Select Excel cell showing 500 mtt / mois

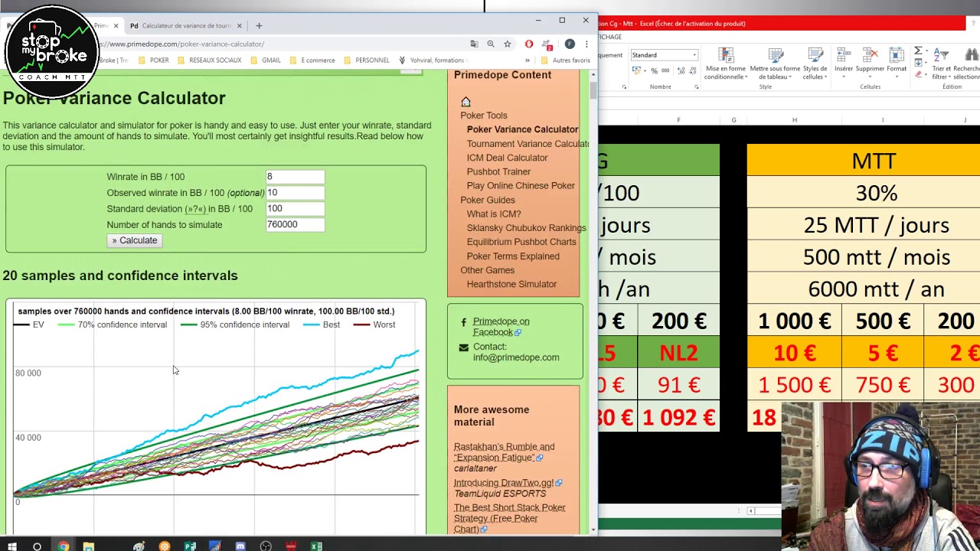tap(876, 257)
